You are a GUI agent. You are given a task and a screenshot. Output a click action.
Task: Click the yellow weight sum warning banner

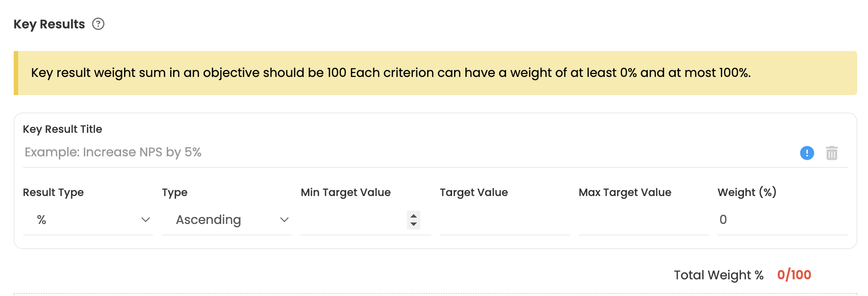coord(435,73)
